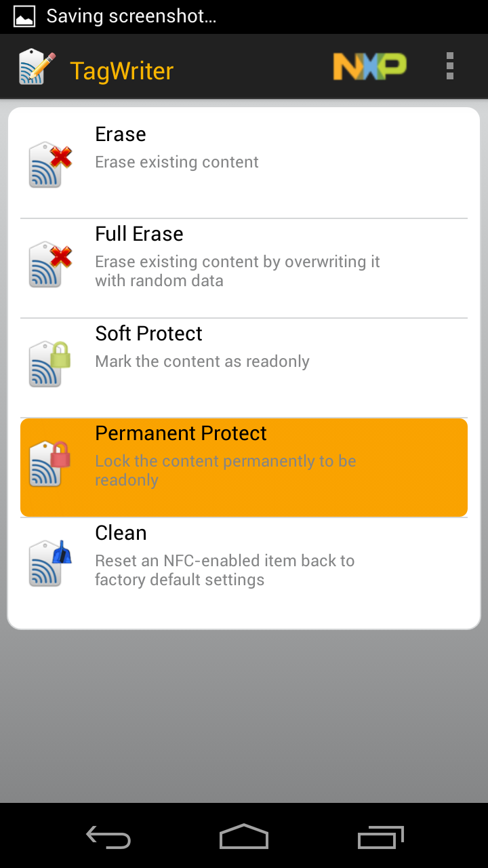488x868 pixels.
Task: Tap the Erase tag icon with red X
Action: [x=50, y=165]
